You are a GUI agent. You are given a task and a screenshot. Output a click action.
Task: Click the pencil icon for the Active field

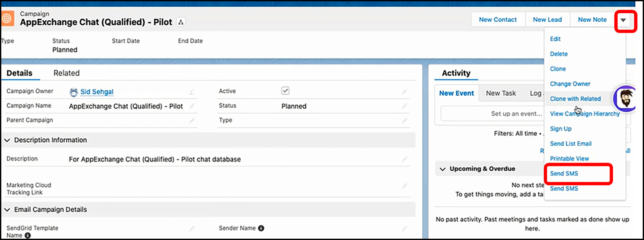[x=404, y=92]
